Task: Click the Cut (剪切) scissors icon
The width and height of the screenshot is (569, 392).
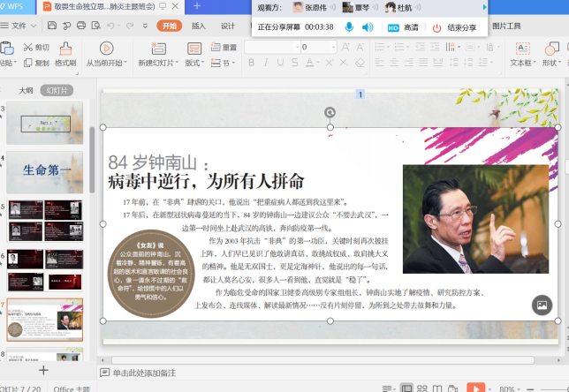Action: [28, 48]
